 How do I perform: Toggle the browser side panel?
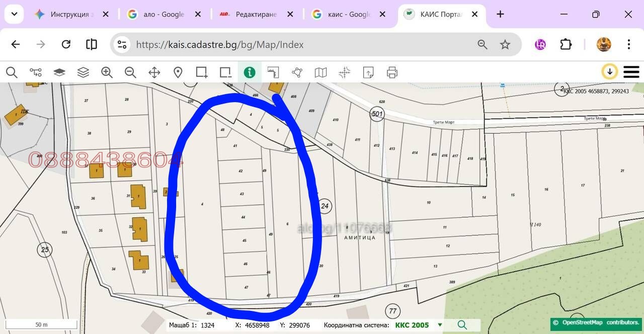tap(92, 44)
